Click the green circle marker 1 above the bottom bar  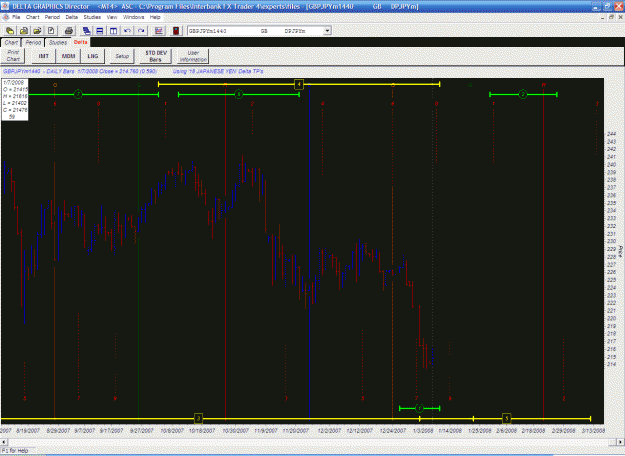(419, 408)
